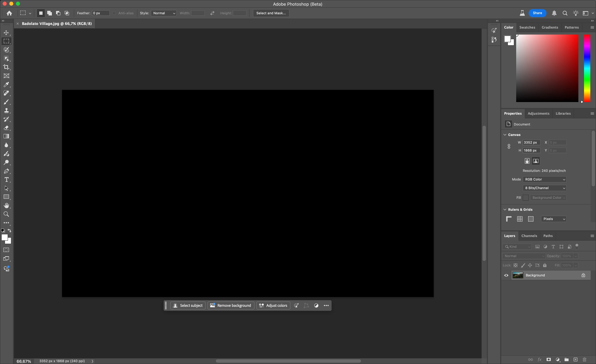Open the Swatches tab
This screenshot has width=596, height=364.
527,27
